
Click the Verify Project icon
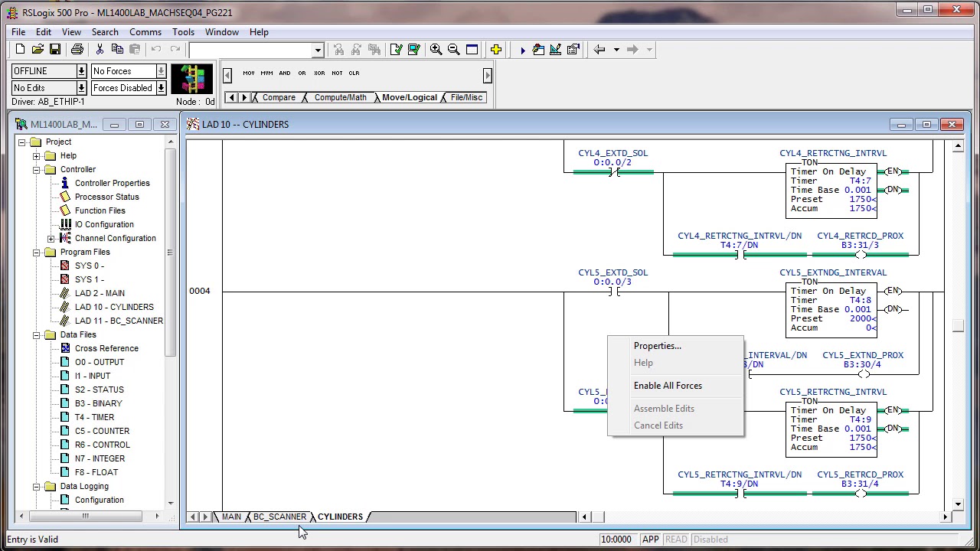413,50
